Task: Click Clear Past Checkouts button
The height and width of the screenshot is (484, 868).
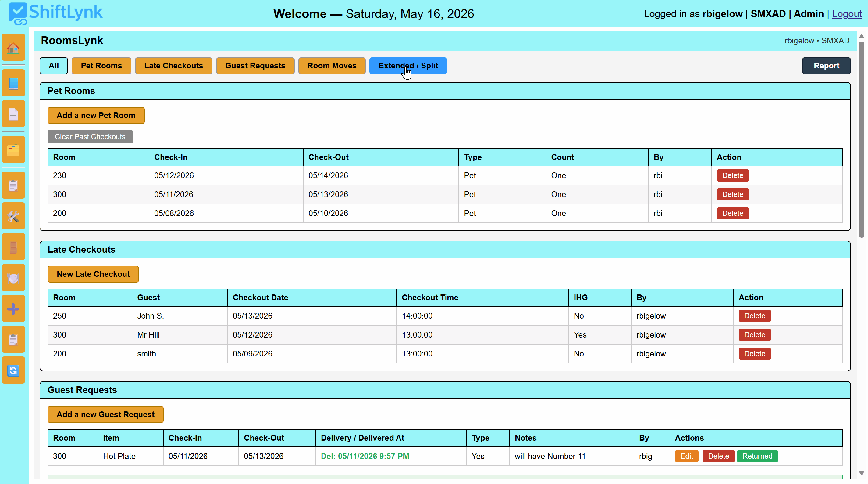Action: click(90, 137)
